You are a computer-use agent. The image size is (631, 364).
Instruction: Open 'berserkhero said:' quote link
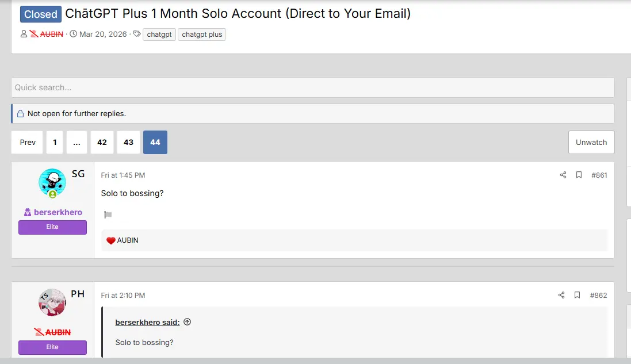tap(147, 322)
